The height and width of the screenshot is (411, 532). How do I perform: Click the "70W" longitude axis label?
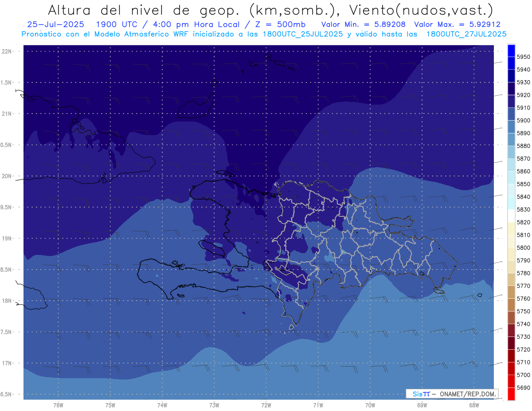pyautogui.click(x=370, y=405)
